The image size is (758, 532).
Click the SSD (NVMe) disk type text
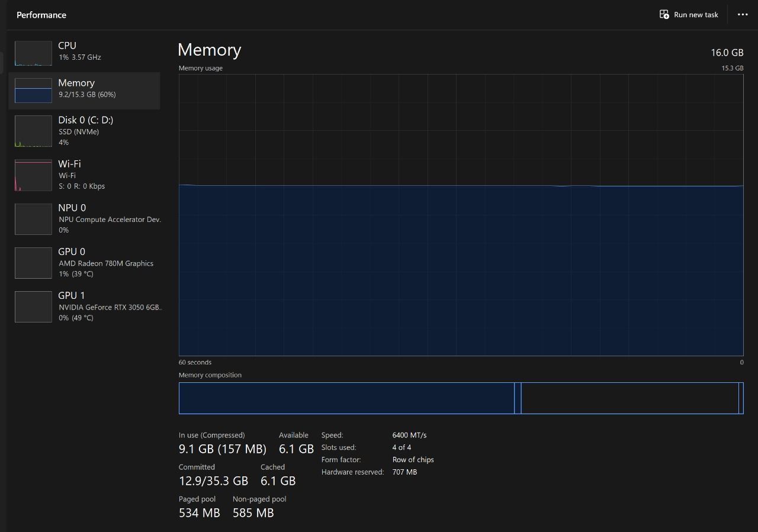point(79,131)
